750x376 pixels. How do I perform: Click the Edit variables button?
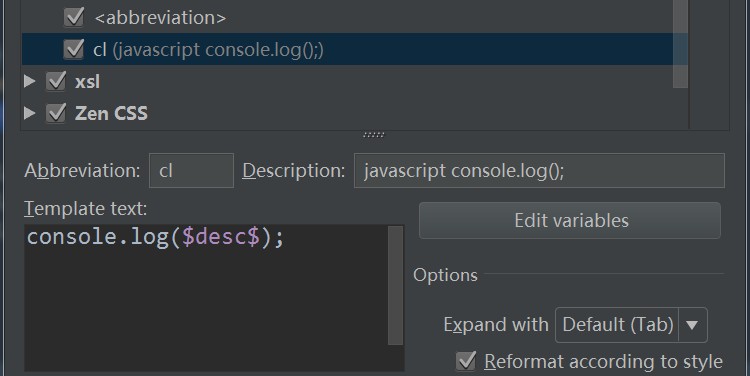(570, 221)
